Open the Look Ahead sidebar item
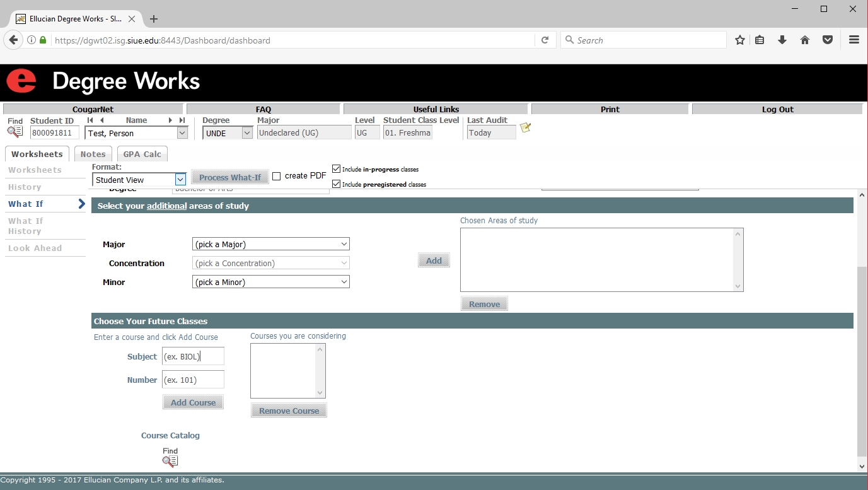The width and height of the screenshot is (868, 490). click(35, 248)
